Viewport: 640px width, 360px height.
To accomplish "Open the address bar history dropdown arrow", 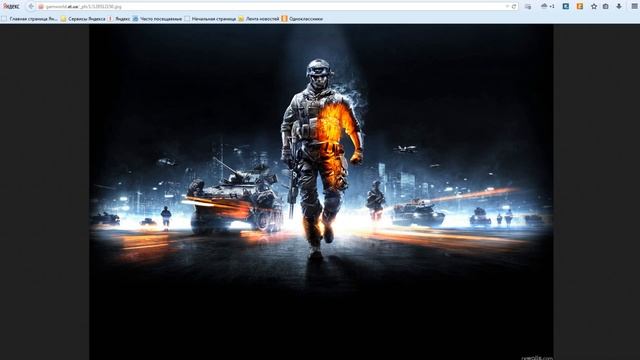I will pyautogui.click(x=507, y=7).
